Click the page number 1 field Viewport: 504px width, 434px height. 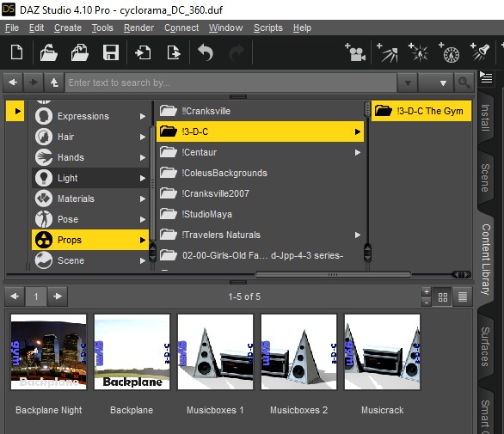36,296
